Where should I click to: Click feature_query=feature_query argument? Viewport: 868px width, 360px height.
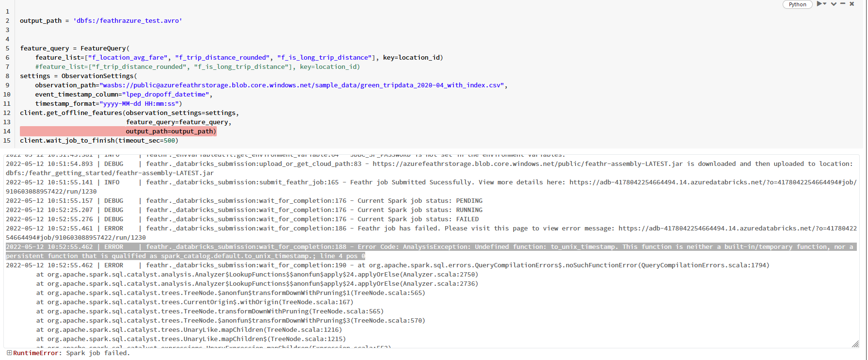178,122
